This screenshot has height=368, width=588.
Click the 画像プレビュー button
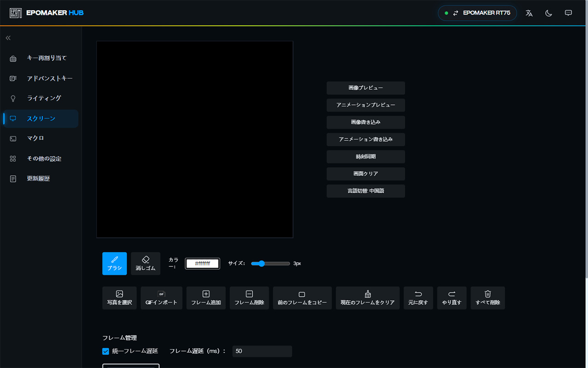click(x=366, y=88)
